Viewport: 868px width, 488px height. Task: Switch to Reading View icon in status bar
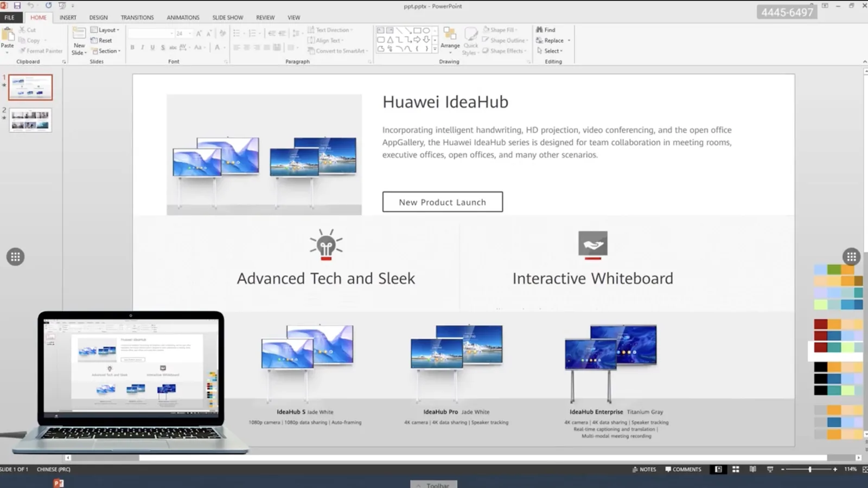click(752, 469)
